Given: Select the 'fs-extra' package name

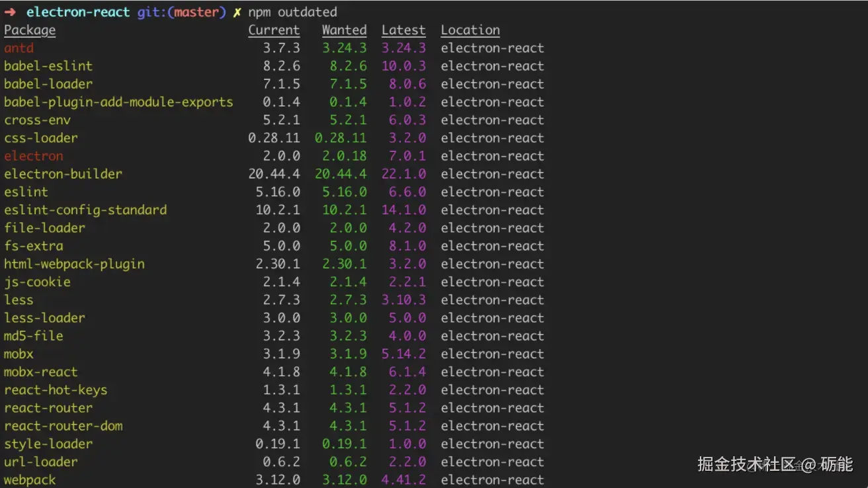Looking at the screenshot, I should coord(34,246).
